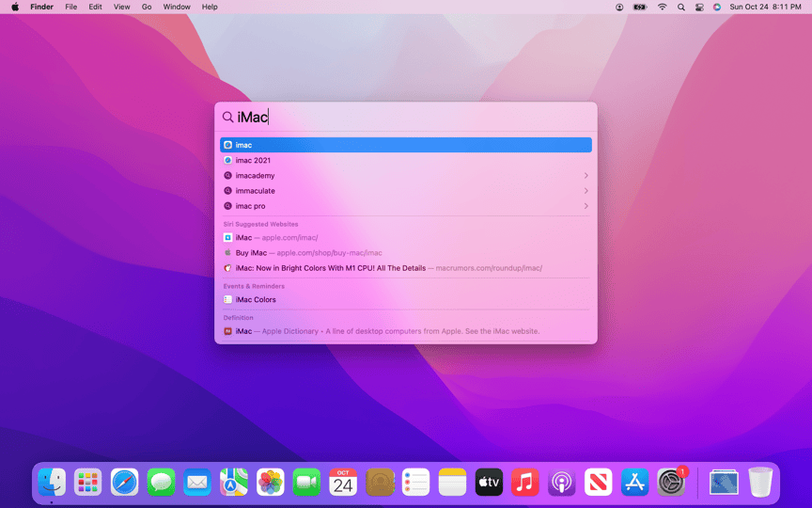Viewport: 812px width, 508px height.
Task: Expand the immaculate suggestion chevron
Action: click(x=586, y=191)
